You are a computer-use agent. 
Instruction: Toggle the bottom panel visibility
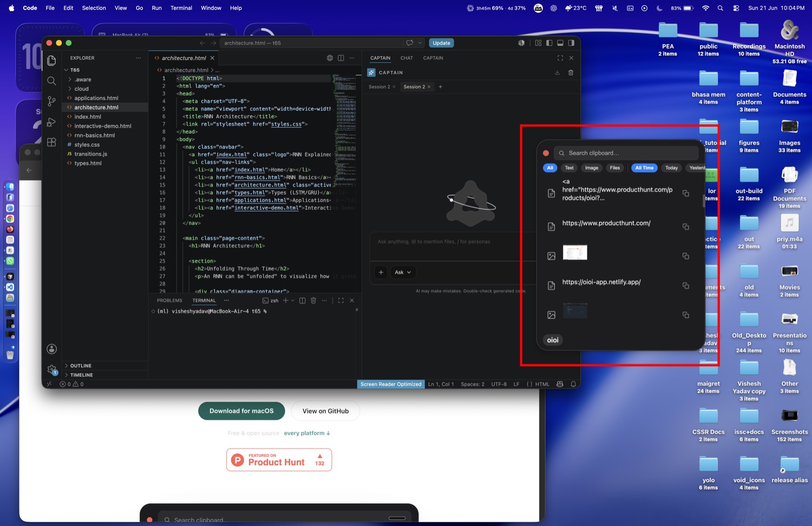(560, 43)
